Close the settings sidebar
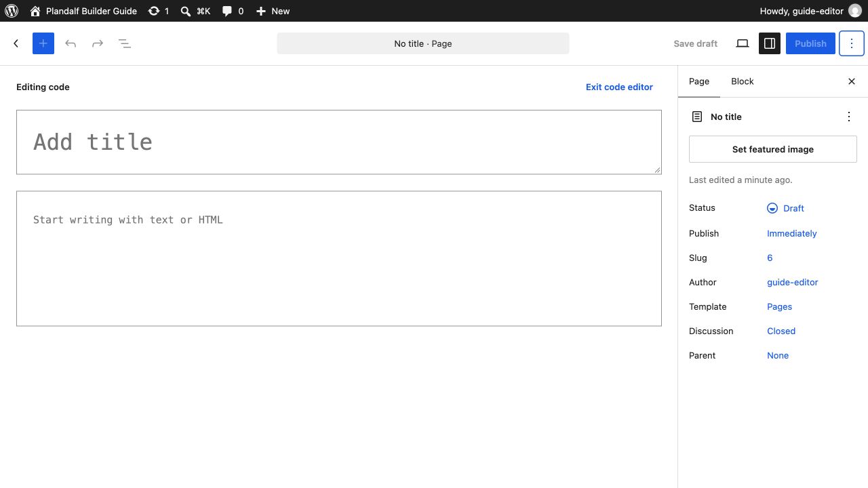Image resolution: width=868 pixels, height=488 pixels. coord(852,81)
